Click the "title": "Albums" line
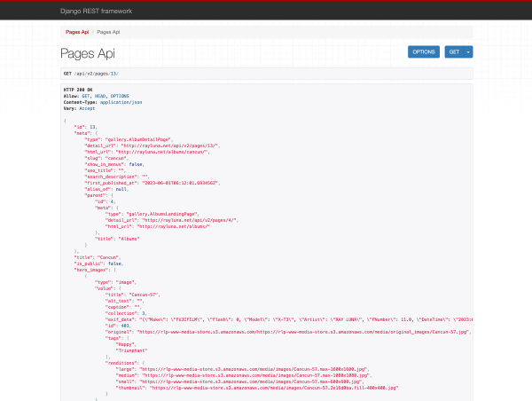The image size is (532, 401). (117, 239)
